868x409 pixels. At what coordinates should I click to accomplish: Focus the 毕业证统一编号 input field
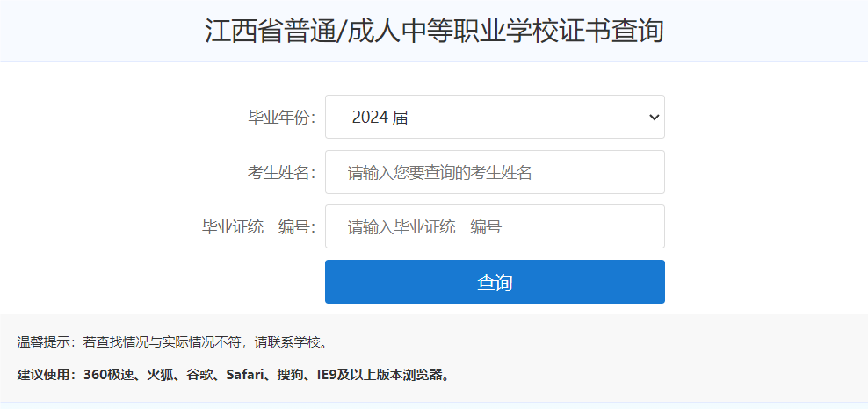(x=495, y=226)
